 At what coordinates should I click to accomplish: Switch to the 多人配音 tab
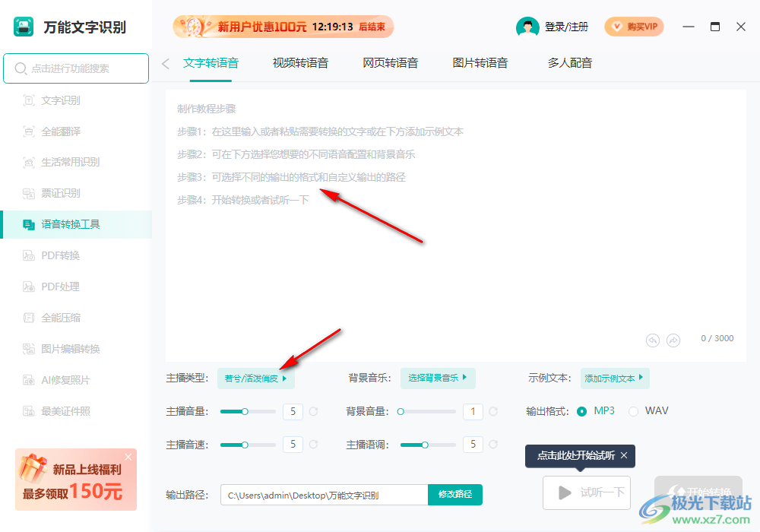pos(569,63)
